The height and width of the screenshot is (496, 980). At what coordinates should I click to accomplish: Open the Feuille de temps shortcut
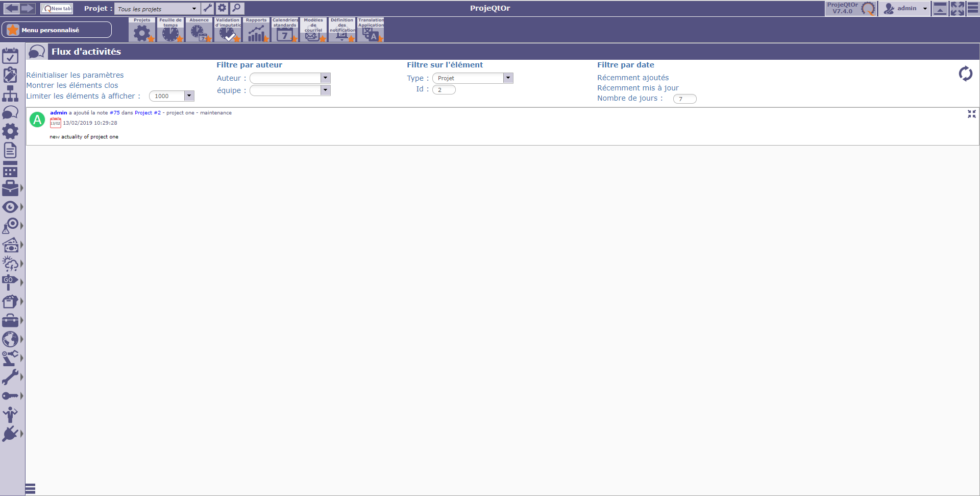(170, 30)
